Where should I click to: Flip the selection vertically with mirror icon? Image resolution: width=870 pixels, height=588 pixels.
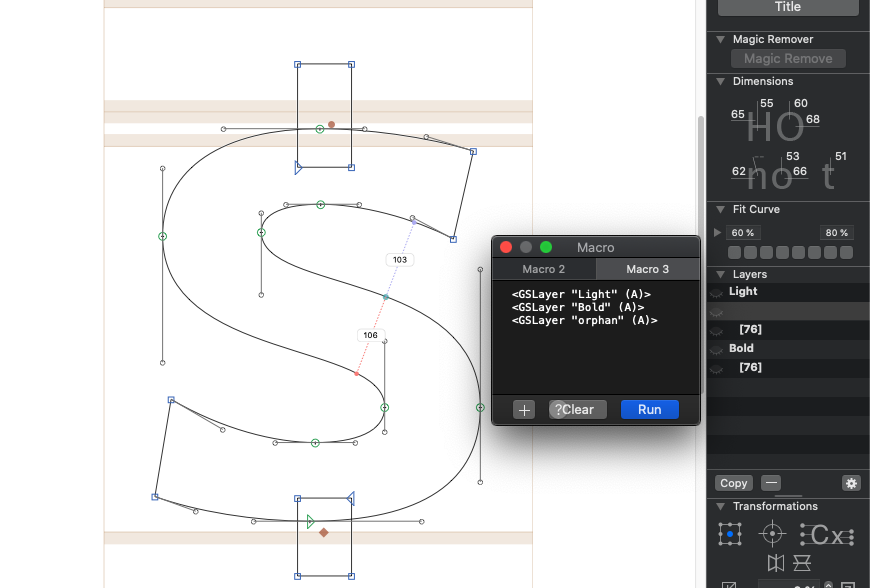[801, 563]
